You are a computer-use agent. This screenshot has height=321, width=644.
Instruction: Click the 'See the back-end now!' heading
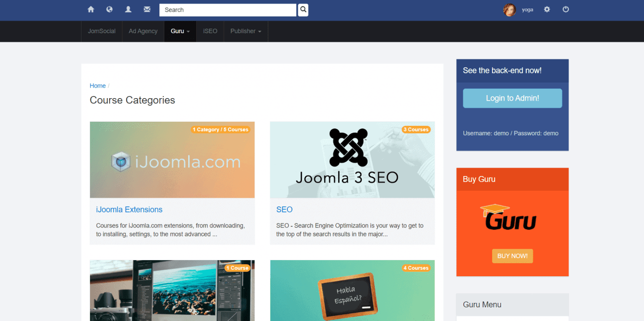pyautogui.click(x=502, y=70)
